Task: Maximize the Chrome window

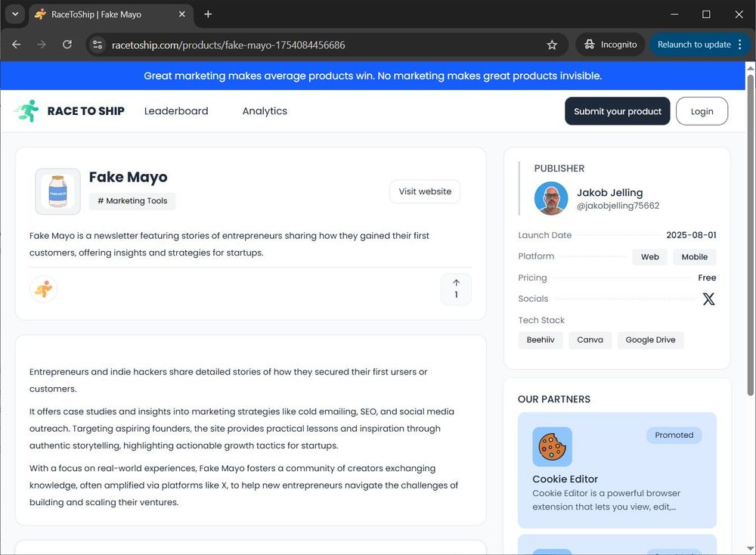Action: (x=706, y=14)
